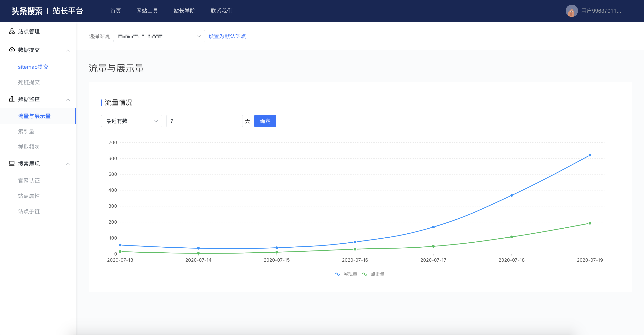
Task: Click the days number input field
Action: 204,121
